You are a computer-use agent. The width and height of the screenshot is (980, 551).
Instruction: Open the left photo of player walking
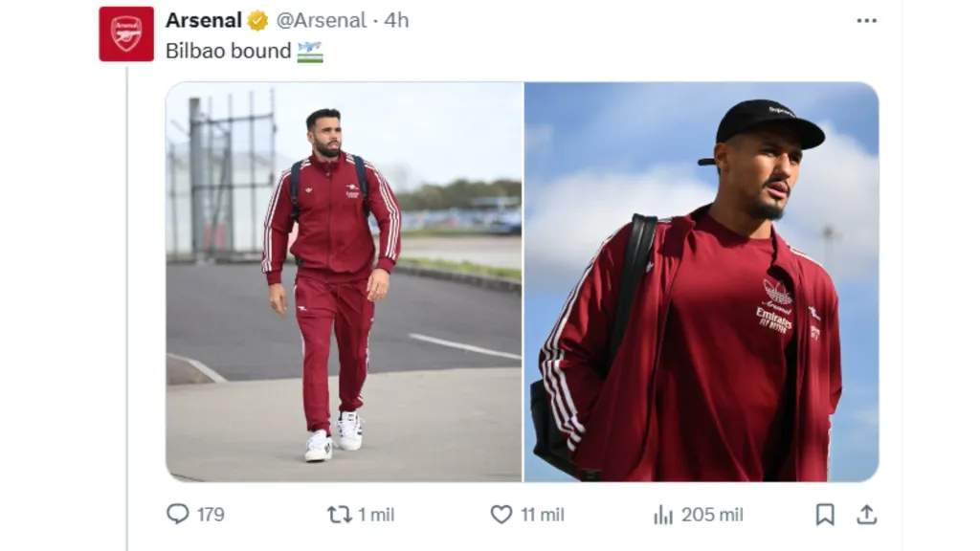(340, 277)
